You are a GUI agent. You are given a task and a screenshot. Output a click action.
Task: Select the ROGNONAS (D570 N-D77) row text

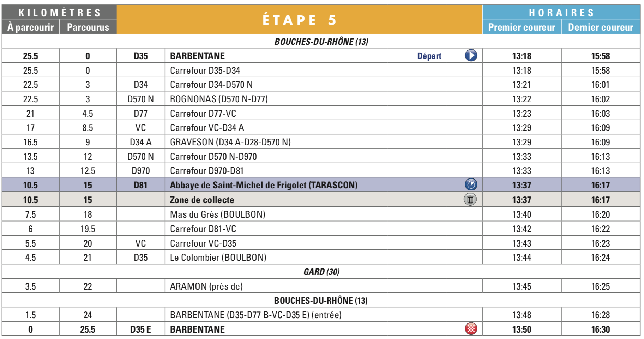[x=219, y=99]
